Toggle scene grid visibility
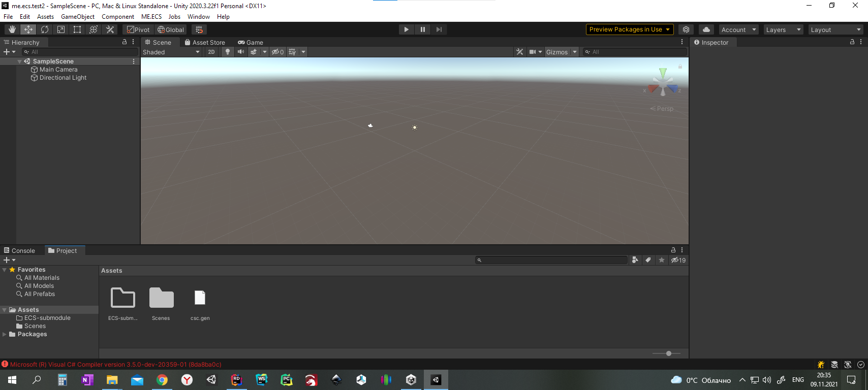 coord(292,52)
